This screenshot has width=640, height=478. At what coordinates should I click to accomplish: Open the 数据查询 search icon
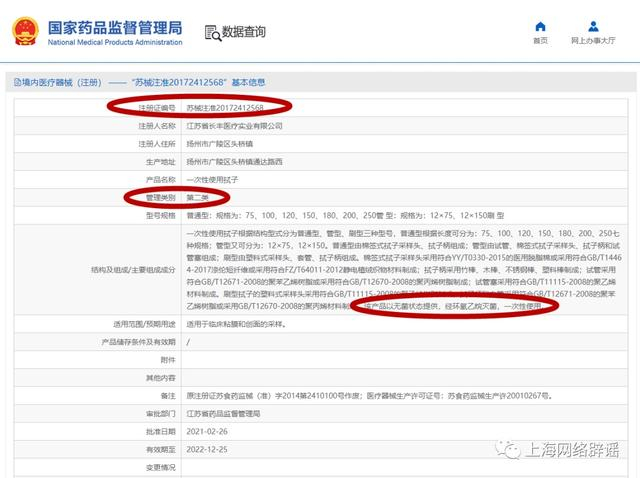click(213, 33)
